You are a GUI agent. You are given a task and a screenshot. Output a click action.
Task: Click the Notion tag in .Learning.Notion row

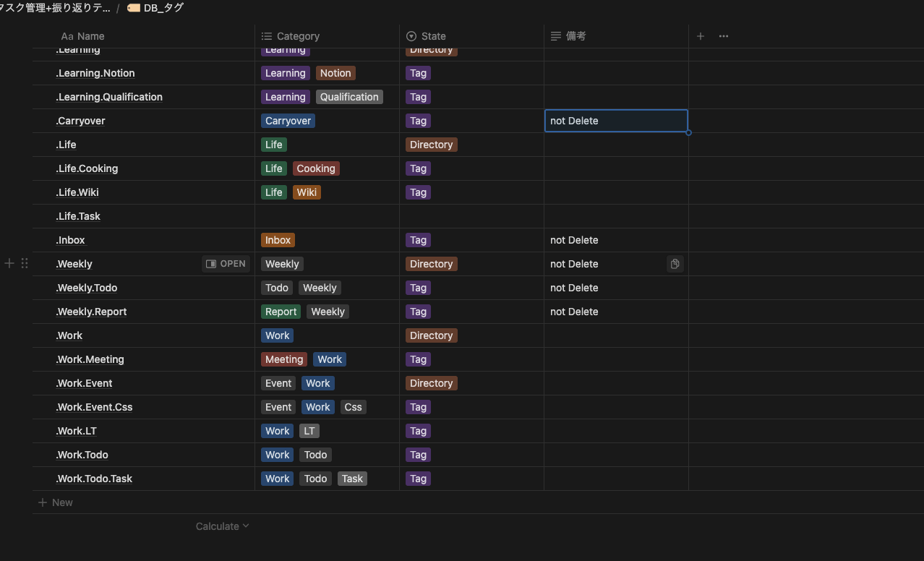(335, 73)
